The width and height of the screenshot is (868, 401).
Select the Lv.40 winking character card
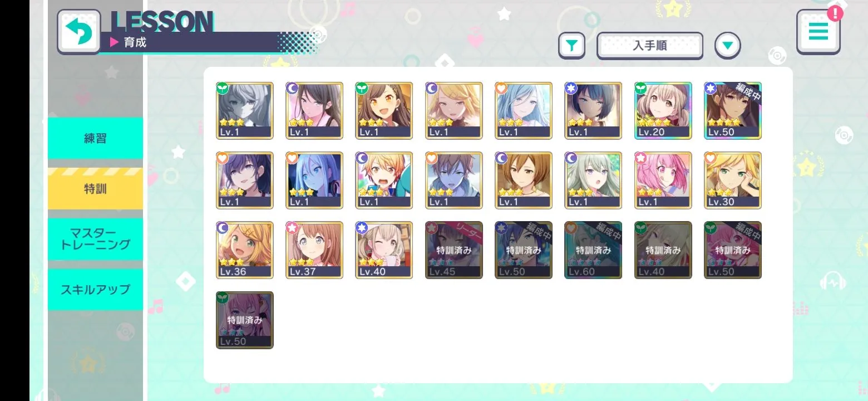pos(384,250)
